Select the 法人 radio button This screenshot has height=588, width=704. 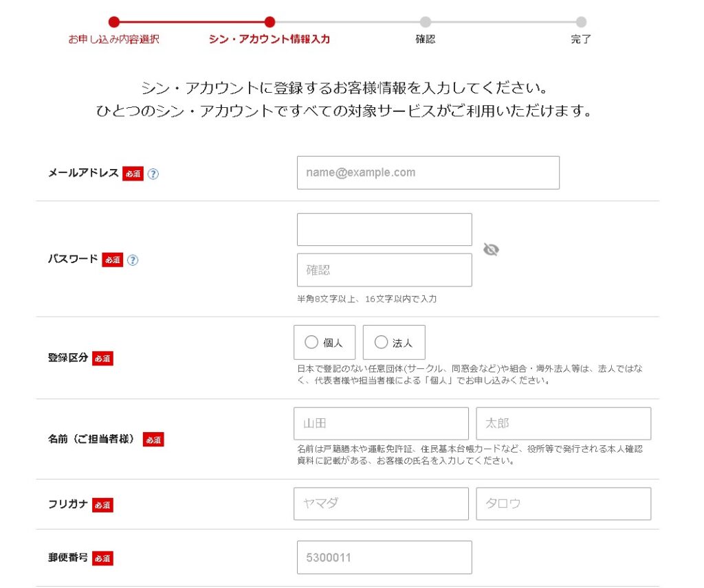[x=381, y=342]
